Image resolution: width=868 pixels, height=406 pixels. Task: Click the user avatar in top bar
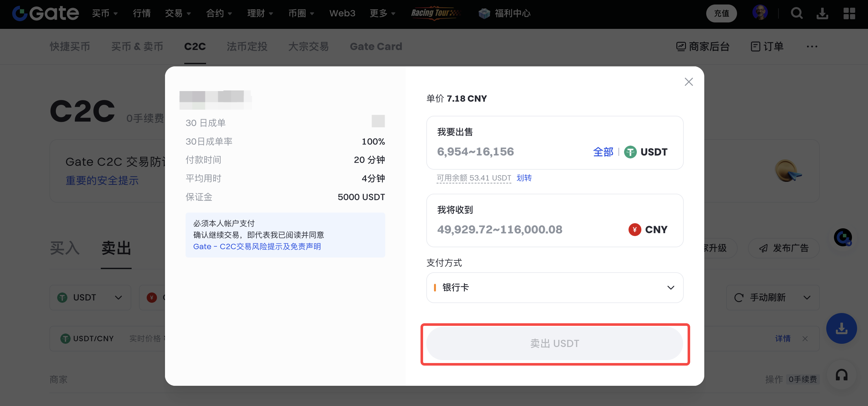tap(760, 13)
